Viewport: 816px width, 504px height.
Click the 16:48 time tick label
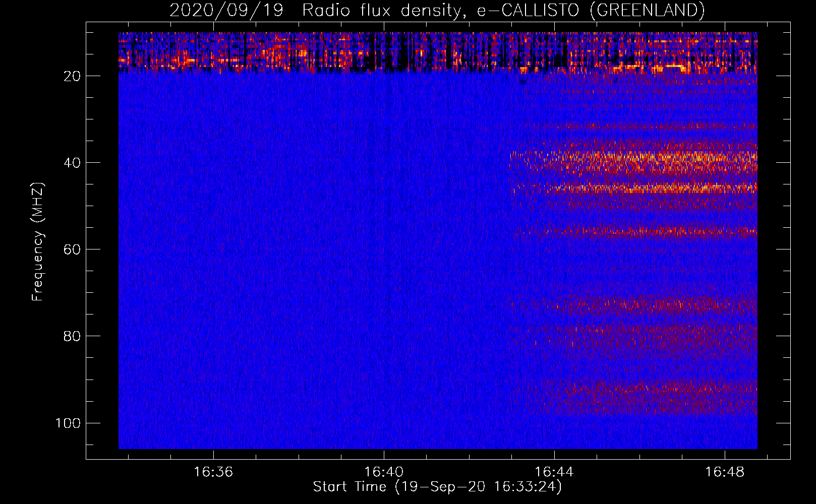(x=725, y=472)
